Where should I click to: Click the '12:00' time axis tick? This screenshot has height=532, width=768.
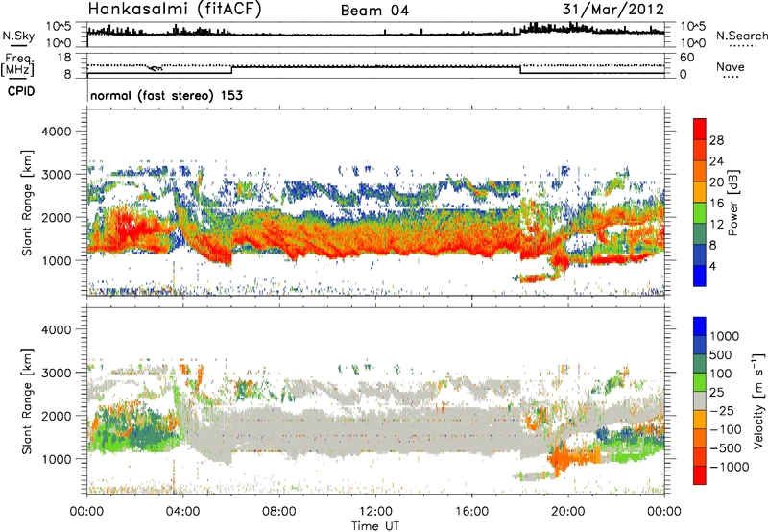[375, 512]
